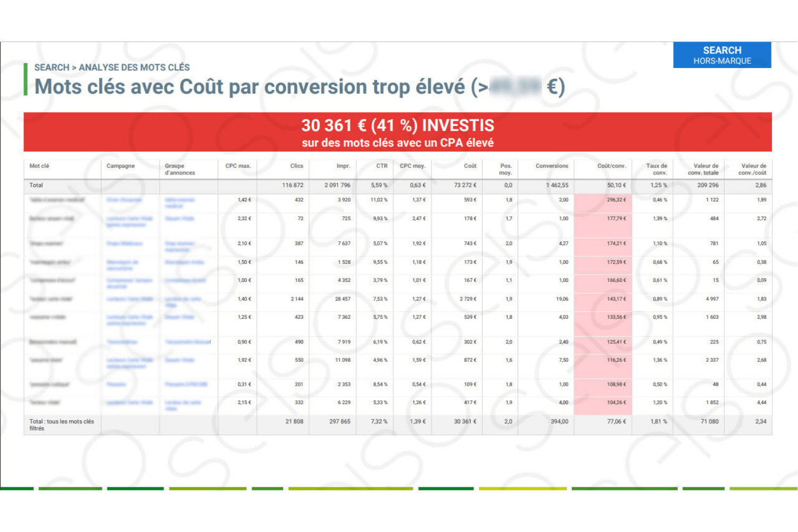Click the highlighted cell 166,60 €
Image resolution: width=798 pixels, height=532 pixels.
pyautogui.click(x=603, y=284)
